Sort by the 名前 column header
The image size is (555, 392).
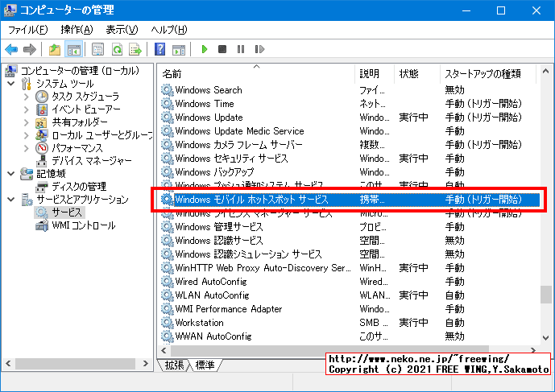(x=256, y=74)
